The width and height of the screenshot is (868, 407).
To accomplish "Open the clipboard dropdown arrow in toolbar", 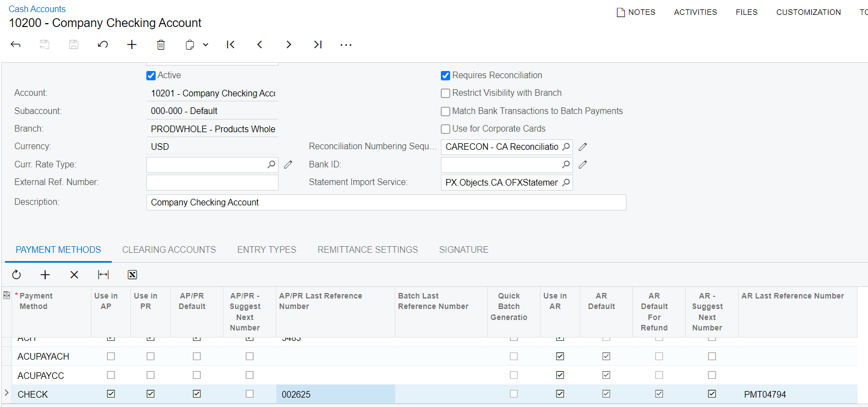I will [x=206, y=45].
